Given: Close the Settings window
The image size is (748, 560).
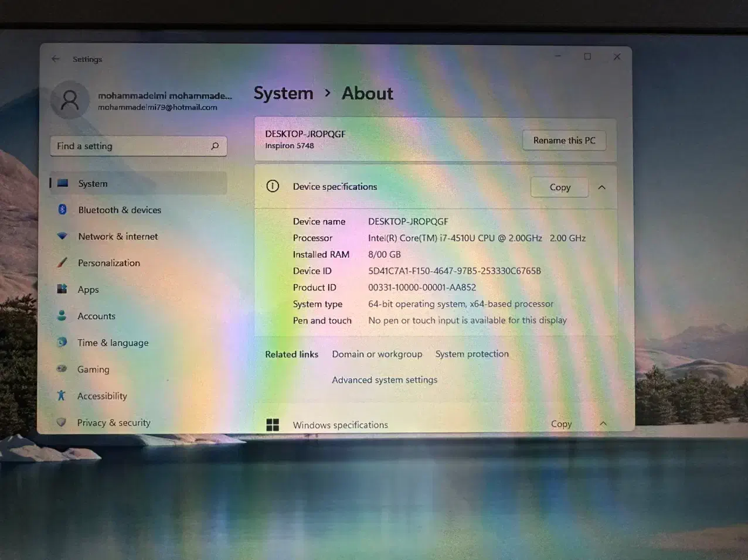Looking at the screenshot, I should 617,57.
